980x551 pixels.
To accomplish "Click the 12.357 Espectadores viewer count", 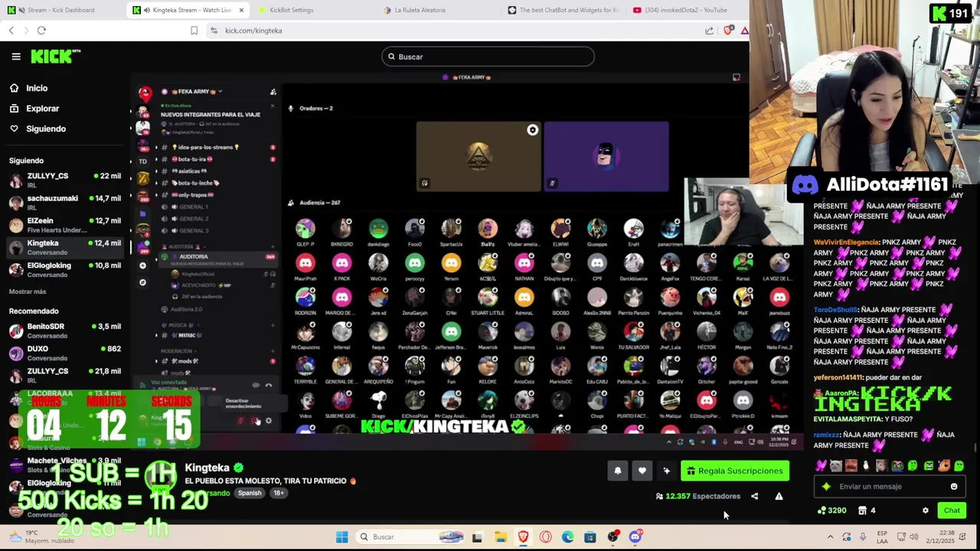I will [698, 496].
